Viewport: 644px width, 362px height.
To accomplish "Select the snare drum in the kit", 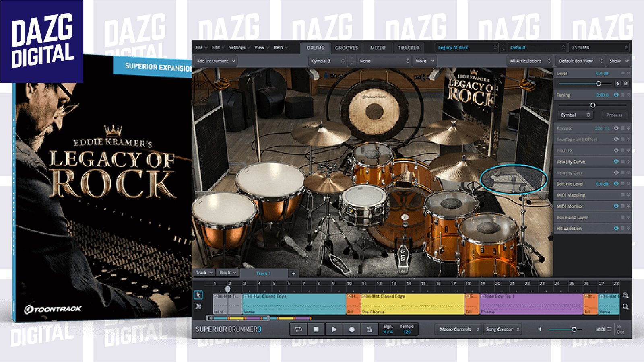I will [x=365, y=205].
